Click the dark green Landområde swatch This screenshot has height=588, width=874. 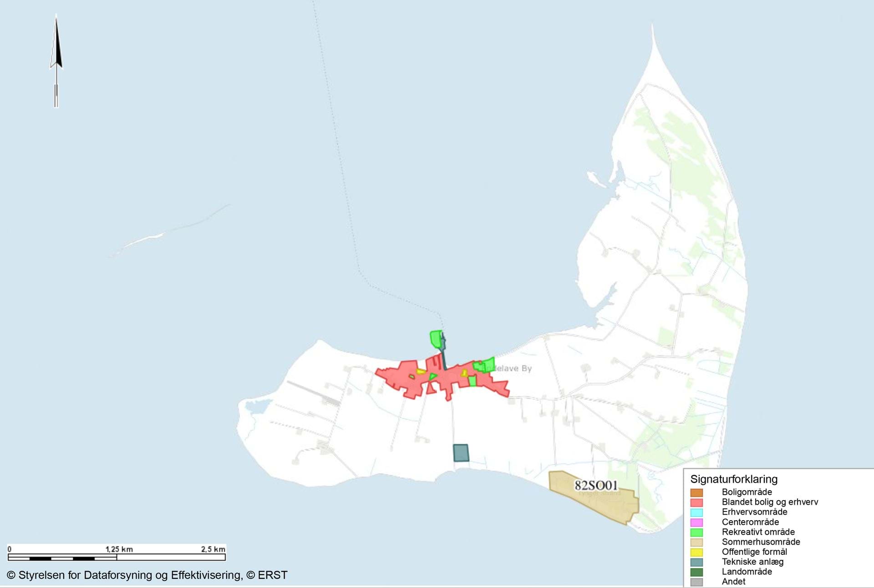coord(696,572)
